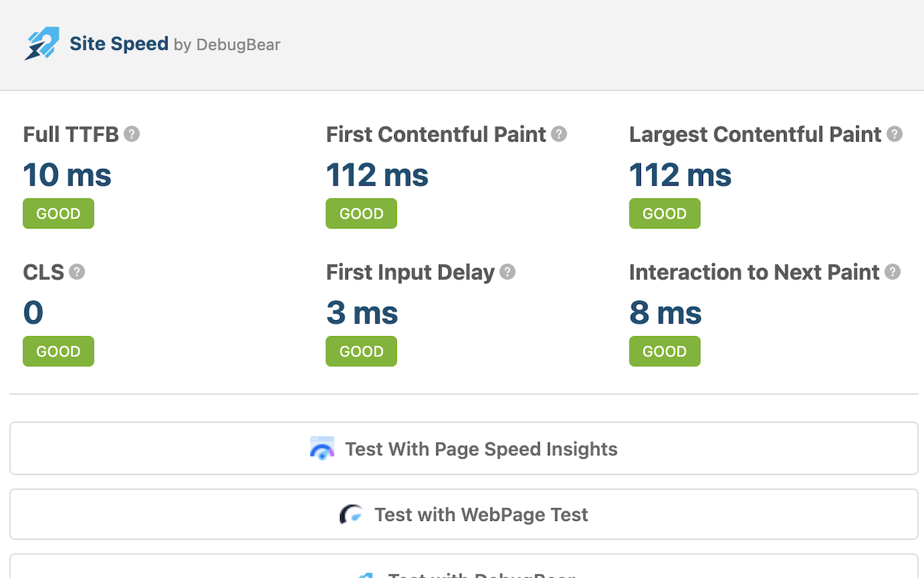Open the CLS help tooltip
Image resolution: width=924 pixels, height=578 pixels.
click(x=75, y=272)
